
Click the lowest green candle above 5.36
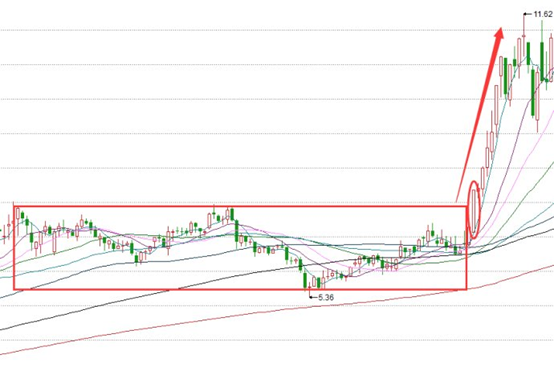tap(305, 281)
